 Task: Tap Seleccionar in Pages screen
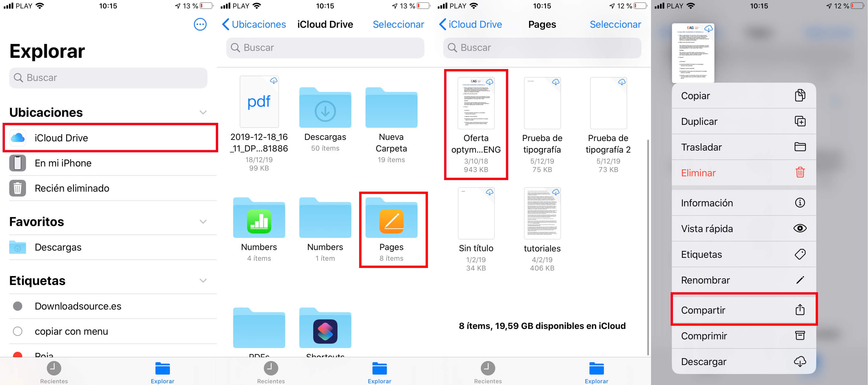click(x=615, y=24)
